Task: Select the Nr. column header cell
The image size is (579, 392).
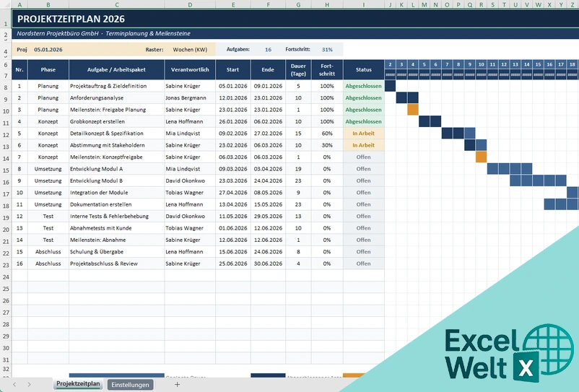Action: [x=19, y=70]
